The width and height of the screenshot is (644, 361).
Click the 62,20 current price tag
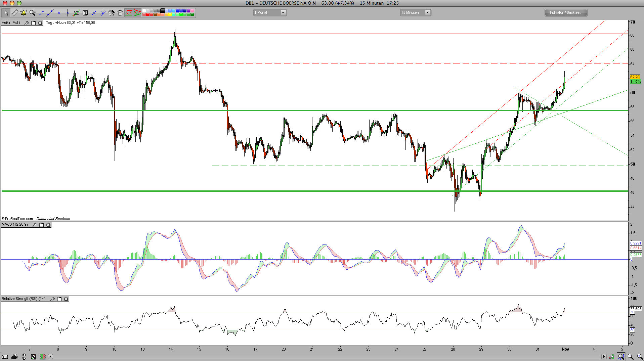coord(635,77)
